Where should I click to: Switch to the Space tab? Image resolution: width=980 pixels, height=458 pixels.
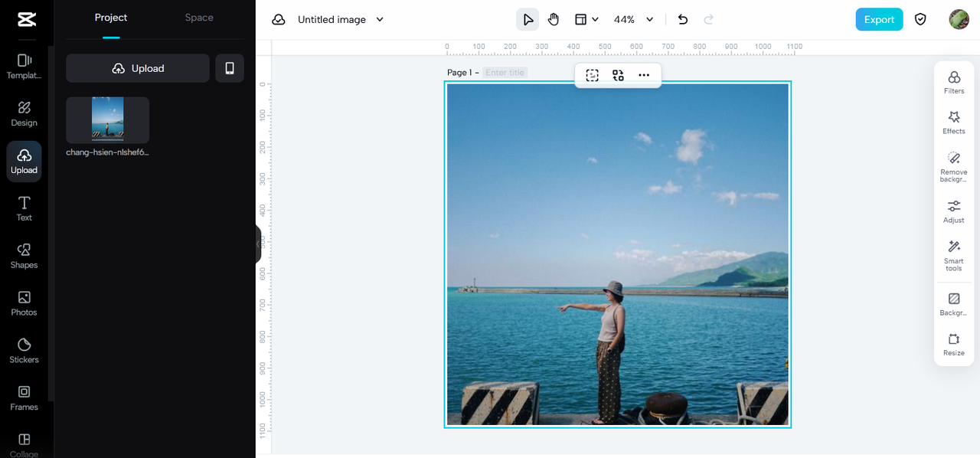[199, 18]
